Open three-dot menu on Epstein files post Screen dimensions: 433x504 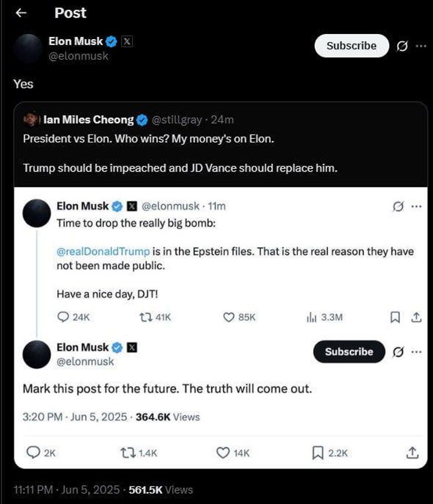[416, 206]
